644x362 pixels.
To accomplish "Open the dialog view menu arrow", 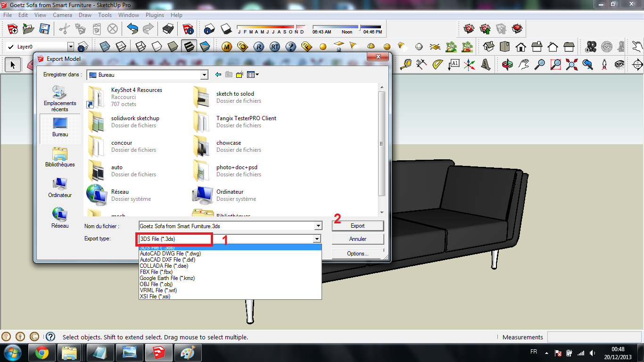I will pyautogui.click(x=257, y=74).
